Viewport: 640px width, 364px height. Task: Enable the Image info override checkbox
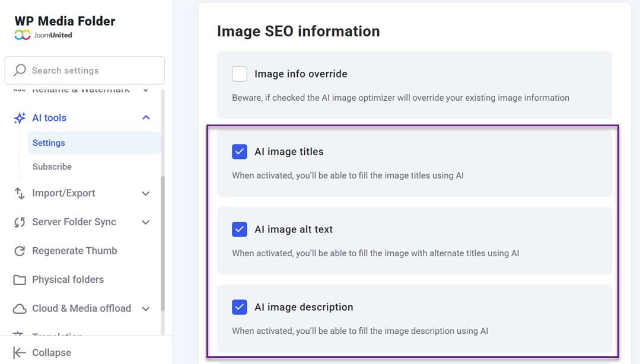pos(240,74)
